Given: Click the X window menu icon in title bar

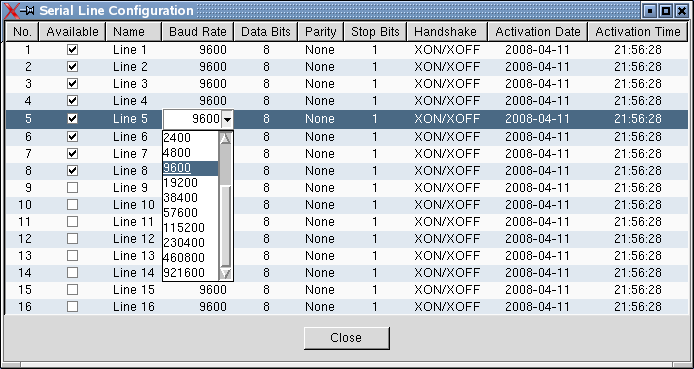Looking at the screenshot, I should 12,11.
